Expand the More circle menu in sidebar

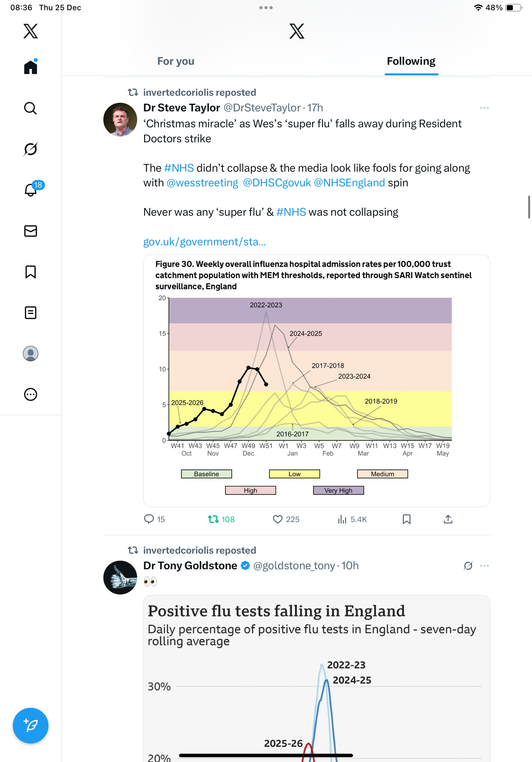point(31,394)
